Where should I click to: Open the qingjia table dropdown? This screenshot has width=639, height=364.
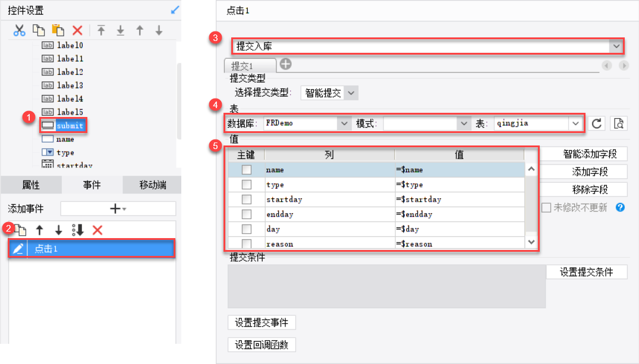pos(575,124)
